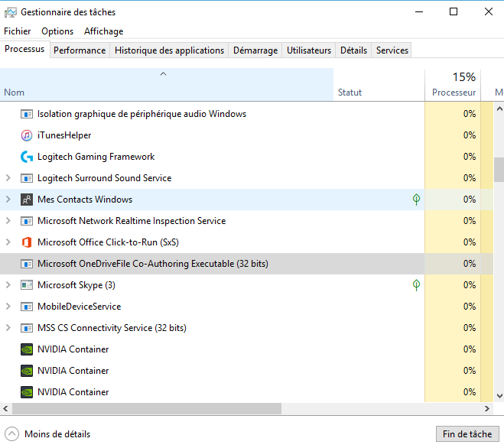Minimize the Gestionnaire des tâches window
The image size is (504, 448).
point(419,12)
